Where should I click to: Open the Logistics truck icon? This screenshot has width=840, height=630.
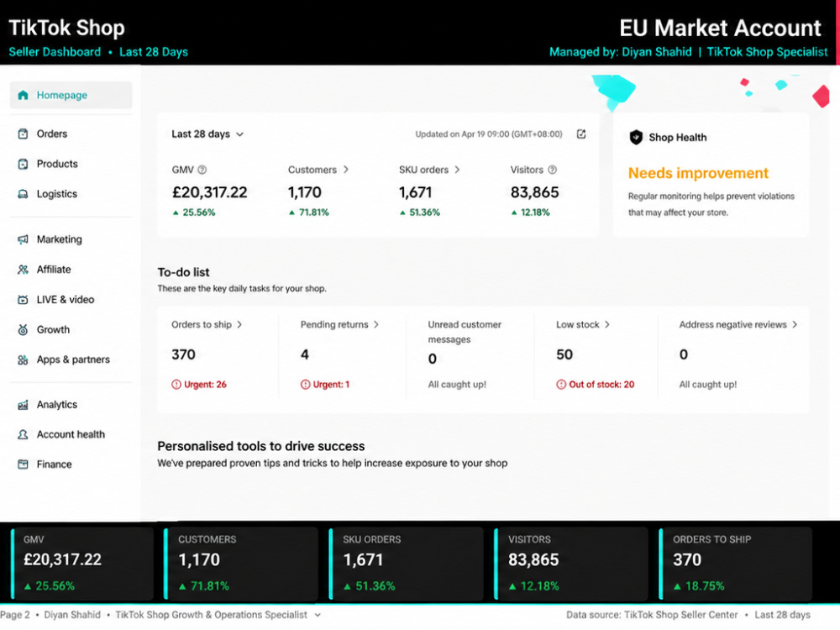(23, 194)
